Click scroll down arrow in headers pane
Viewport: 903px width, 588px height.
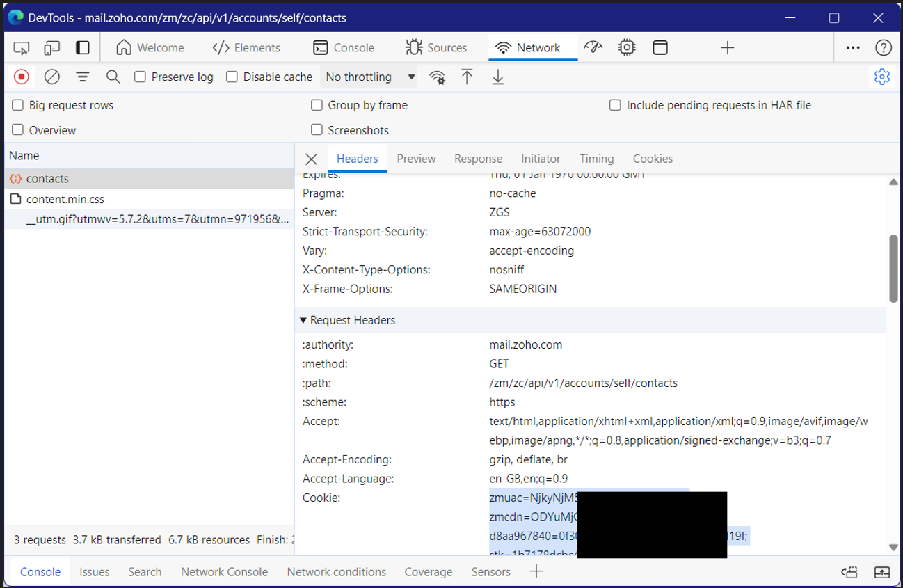pyautogui.click(x=893, y=548)
